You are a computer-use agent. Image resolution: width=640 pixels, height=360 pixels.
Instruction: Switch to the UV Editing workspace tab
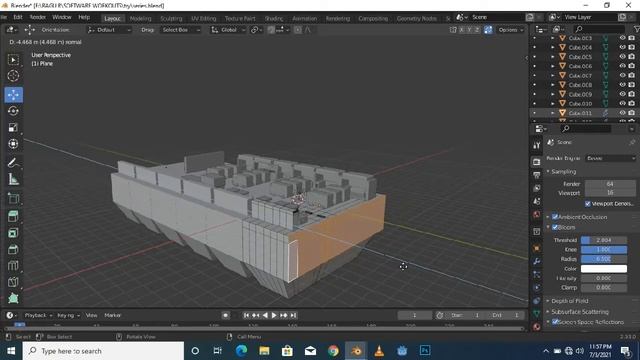click(204, 18)
